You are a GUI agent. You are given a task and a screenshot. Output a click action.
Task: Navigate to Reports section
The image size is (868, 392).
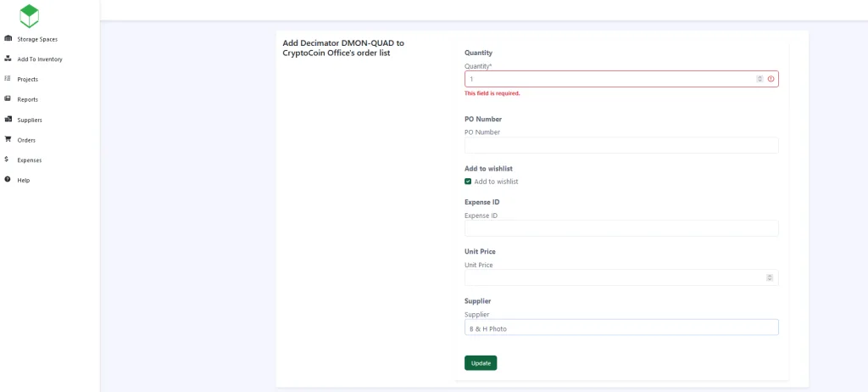pos(28,100)
